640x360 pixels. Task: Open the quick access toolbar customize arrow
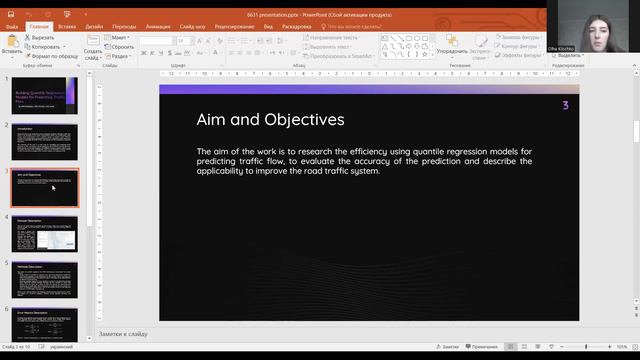click(85, 15)
